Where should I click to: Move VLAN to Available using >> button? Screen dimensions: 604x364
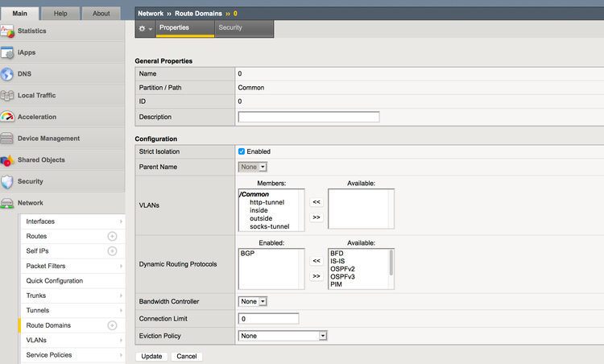coord(316,217)
